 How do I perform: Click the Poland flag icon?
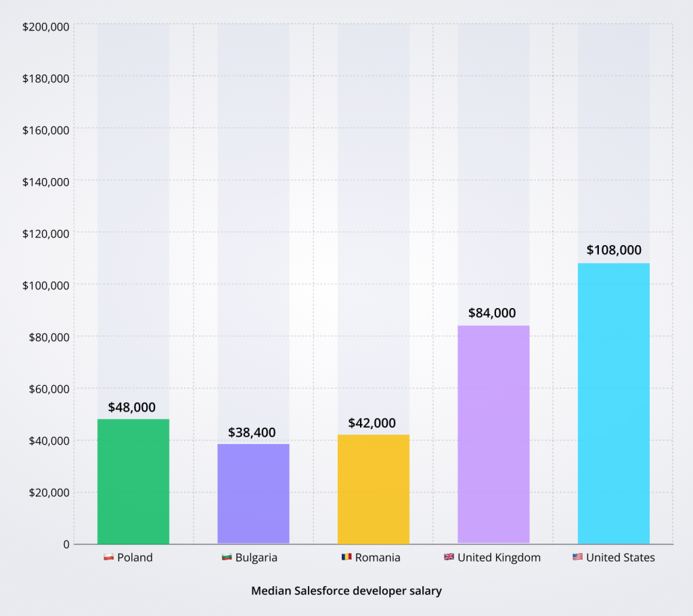pyautogui.click(x=109, y=556)
